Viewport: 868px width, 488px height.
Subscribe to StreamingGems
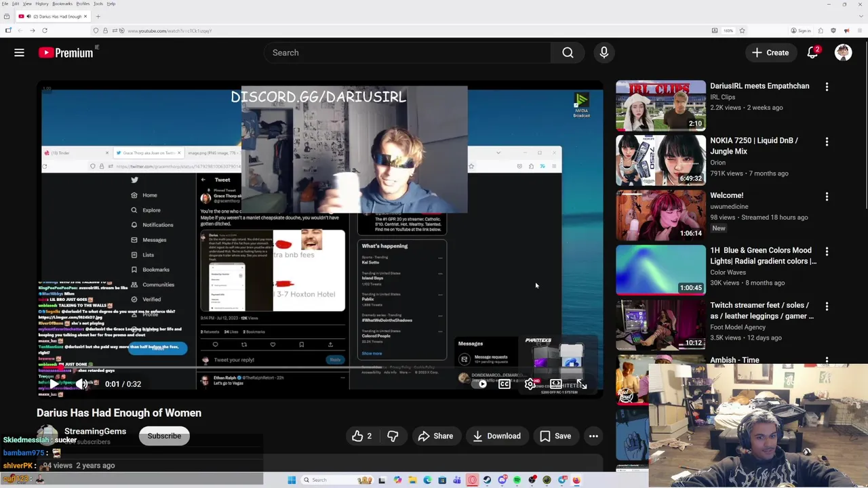click(x=164, y=436)
